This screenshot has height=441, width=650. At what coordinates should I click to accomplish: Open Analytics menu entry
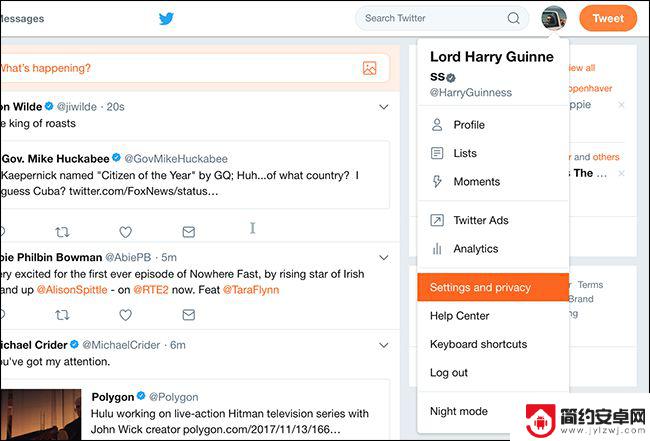493,249
